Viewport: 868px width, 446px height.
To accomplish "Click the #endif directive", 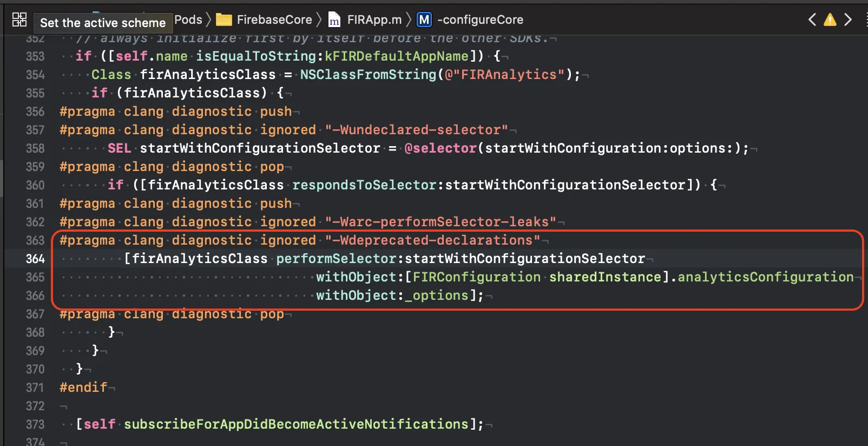I will [x=84, y=388].
